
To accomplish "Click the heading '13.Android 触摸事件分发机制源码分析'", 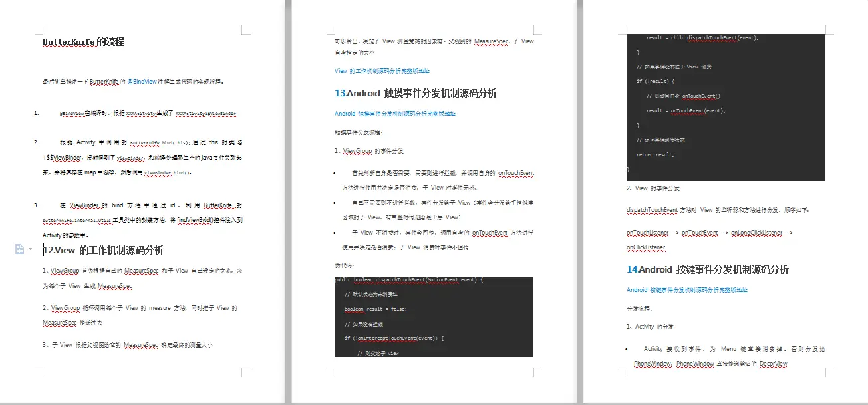I will (x=416, y=93).
